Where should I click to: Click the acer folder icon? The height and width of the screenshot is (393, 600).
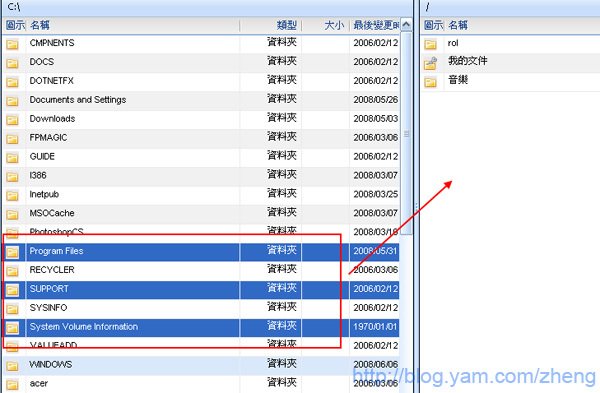pos(12,385)
